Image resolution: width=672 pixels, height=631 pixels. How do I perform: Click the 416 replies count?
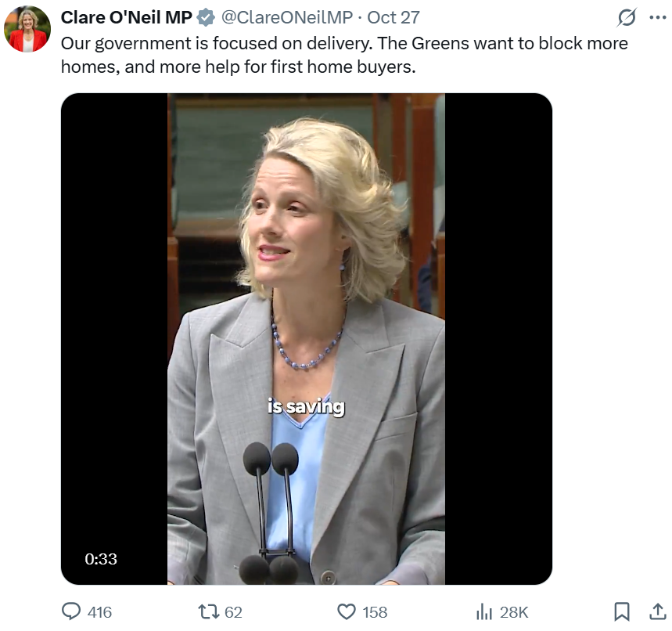[99, 612]
